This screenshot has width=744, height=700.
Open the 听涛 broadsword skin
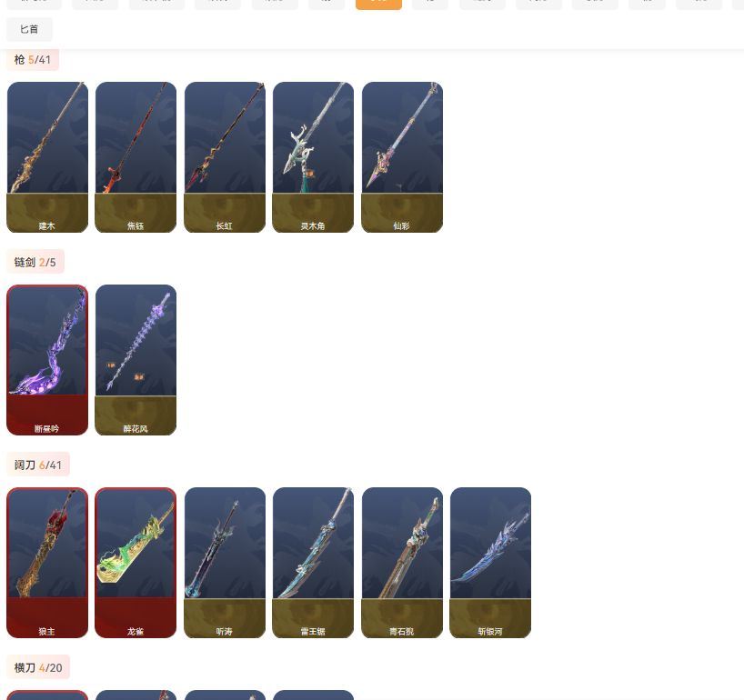click(x=225, y=563)
